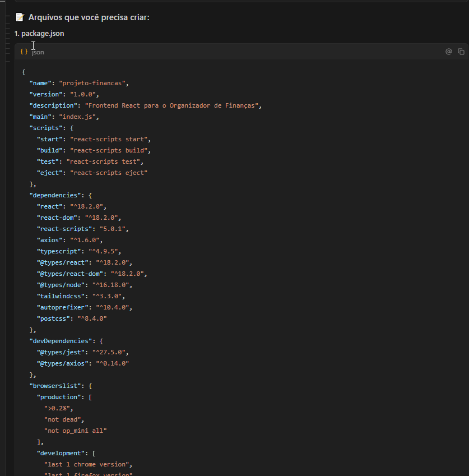
Task: Click the browserslist key
Action: [54, 385]
